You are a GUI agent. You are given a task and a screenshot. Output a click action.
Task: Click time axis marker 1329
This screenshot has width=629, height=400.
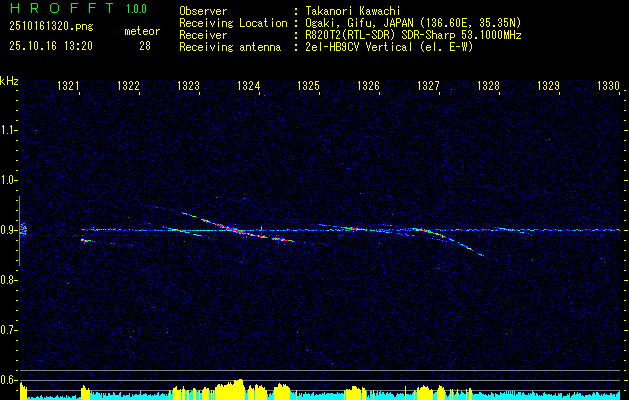548,85
